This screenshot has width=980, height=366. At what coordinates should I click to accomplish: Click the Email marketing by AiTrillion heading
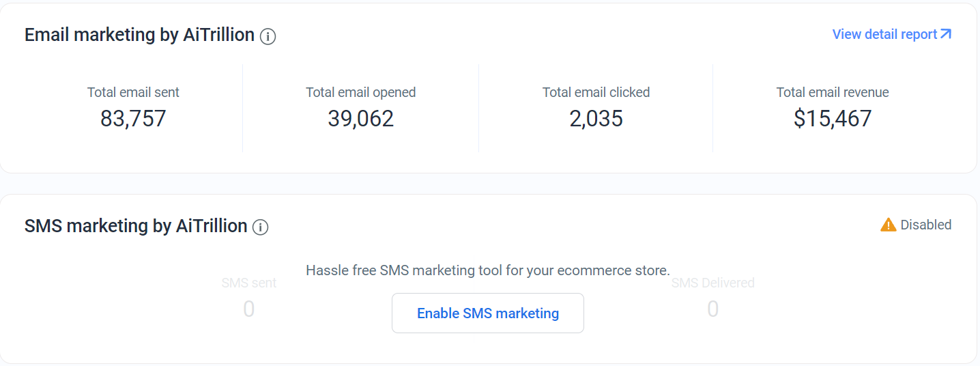pos(139,35)
